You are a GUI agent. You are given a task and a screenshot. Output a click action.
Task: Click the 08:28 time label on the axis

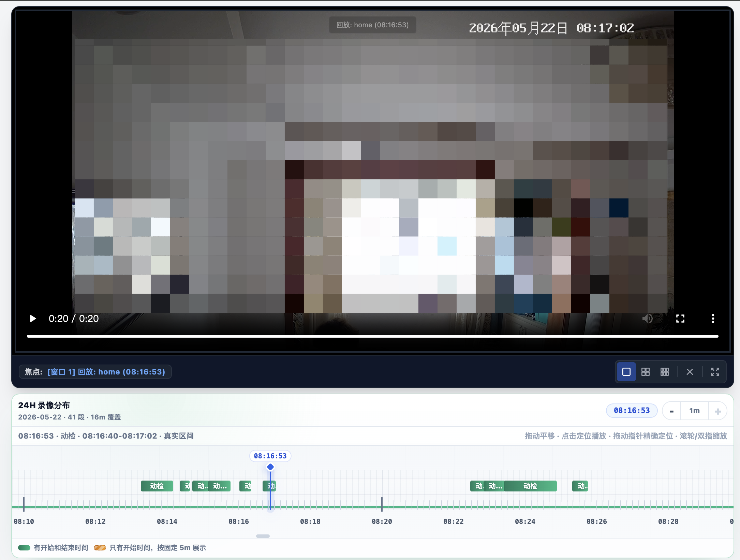pyautogui.click(x=668, y=521)
